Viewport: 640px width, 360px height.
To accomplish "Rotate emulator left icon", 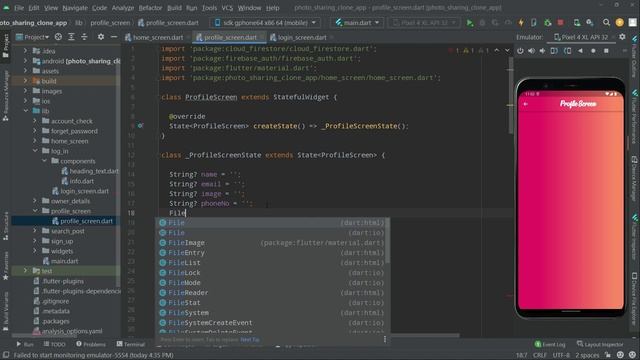I will (x=554, y=51).
